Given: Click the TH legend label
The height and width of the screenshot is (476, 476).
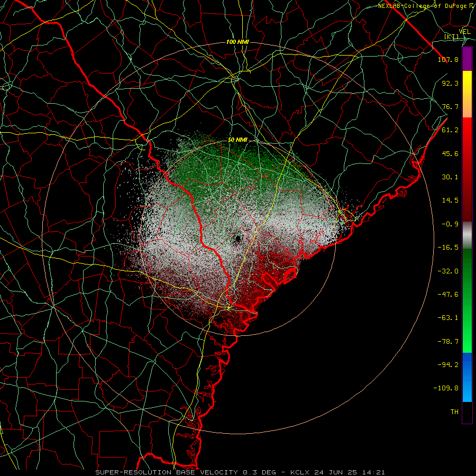Looking at the screenshot, I should [x=454, y=412].
